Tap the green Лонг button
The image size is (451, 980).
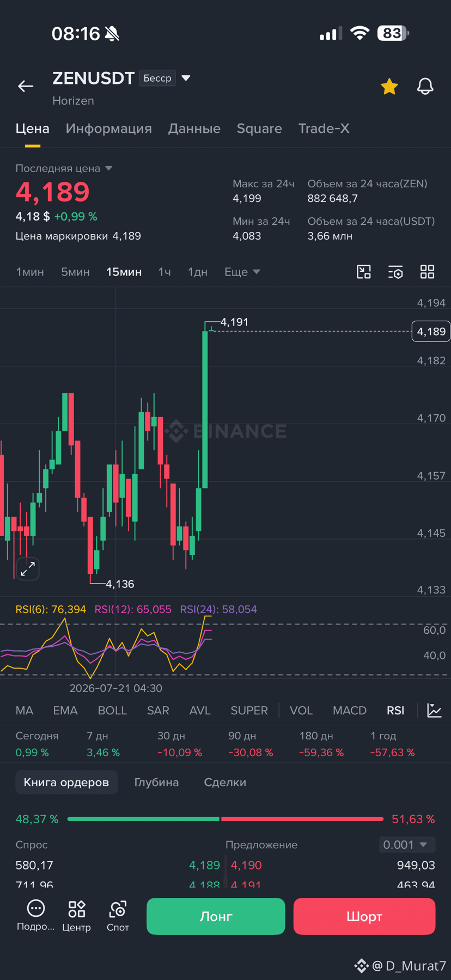click(216, 916)
